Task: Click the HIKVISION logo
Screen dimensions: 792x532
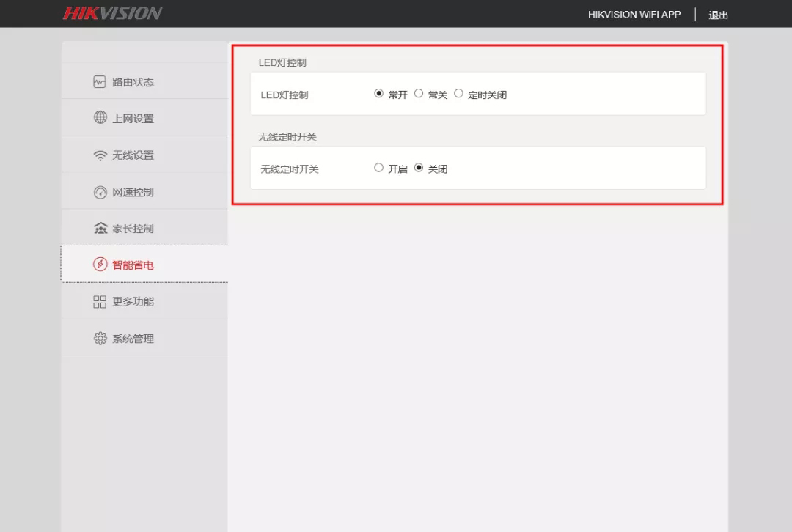Action: point(112,14)
